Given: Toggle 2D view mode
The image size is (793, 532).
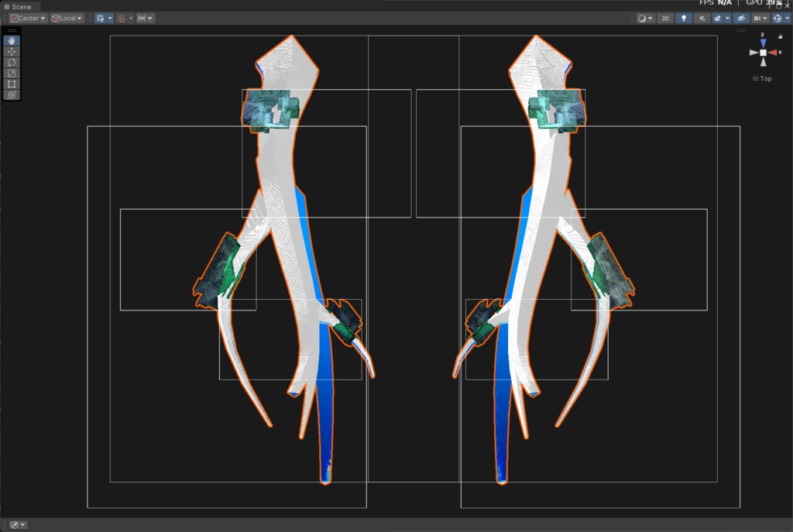Looking at the screenshot, I should click(665, 19).
